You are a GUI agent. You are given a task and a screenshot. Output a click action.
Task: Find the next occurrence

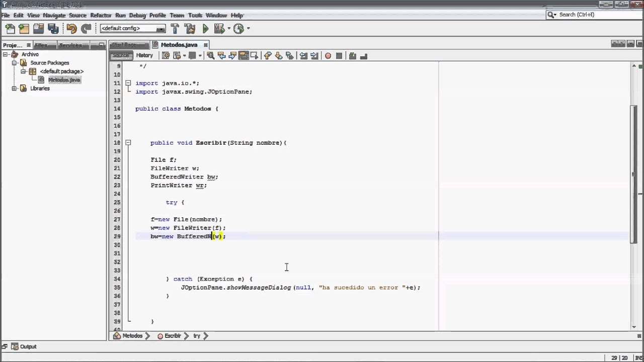232,56
